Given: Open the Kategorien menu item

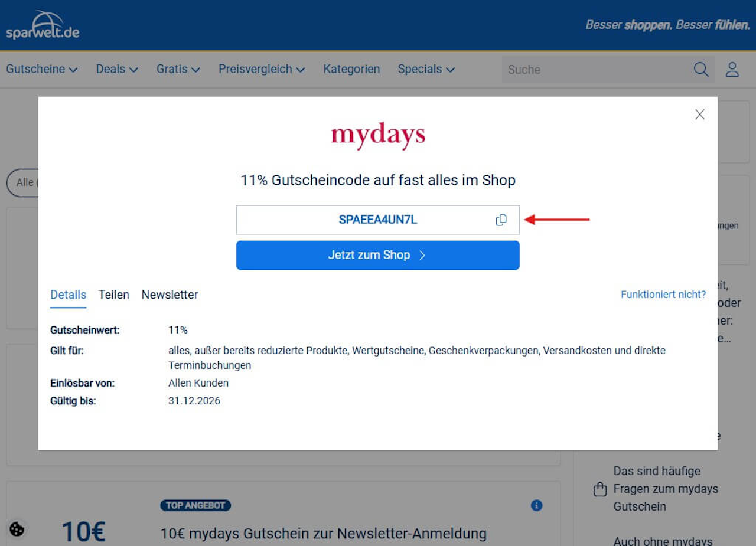Looking at the screenshot, I should click(351, 69).
